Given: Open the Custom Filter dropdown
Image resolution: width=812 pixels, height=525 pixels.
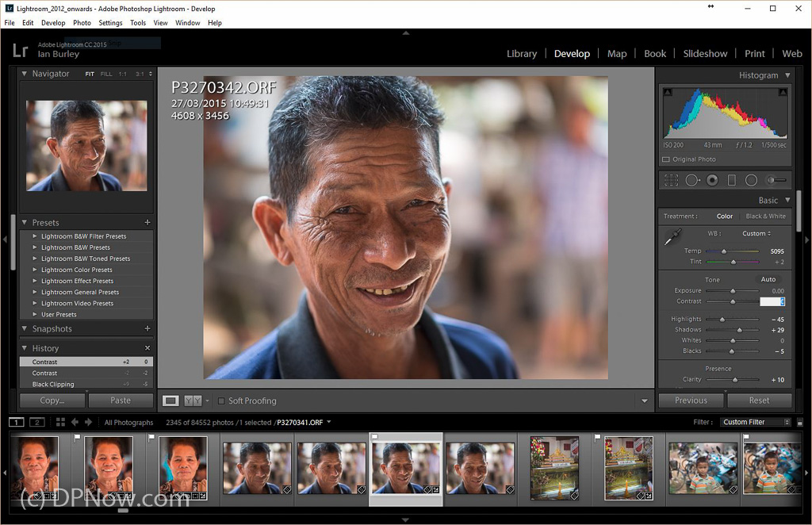Looking at the screenshot, I should pyautogui.click(x=756, y=423).
